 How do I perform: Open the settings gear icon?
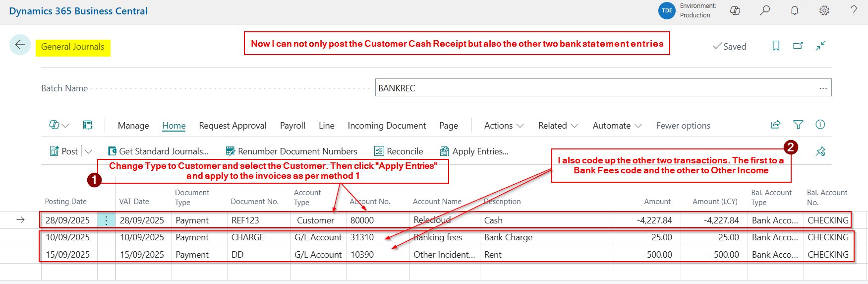pyautogui.click(x=824, y=10)
